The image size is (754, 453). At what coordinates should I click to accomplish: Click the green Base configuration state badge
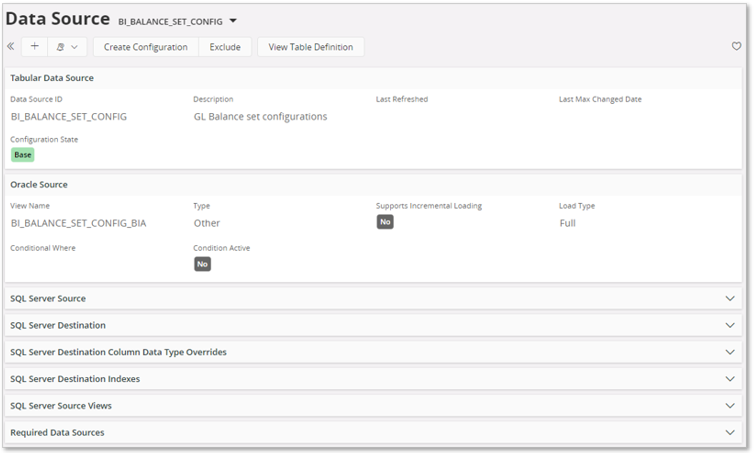coord(22,155)
